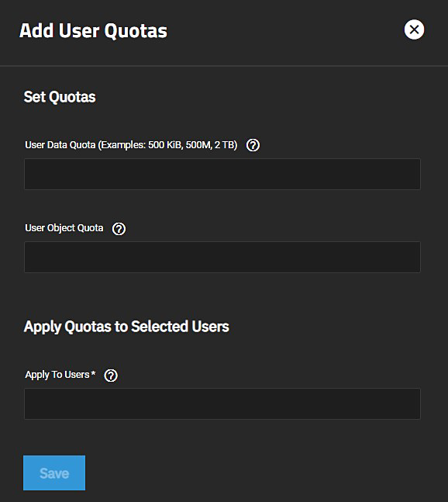Click the question mark next to Apply To Users
This screenshot has width=448, height=502.
coord(111,376)
